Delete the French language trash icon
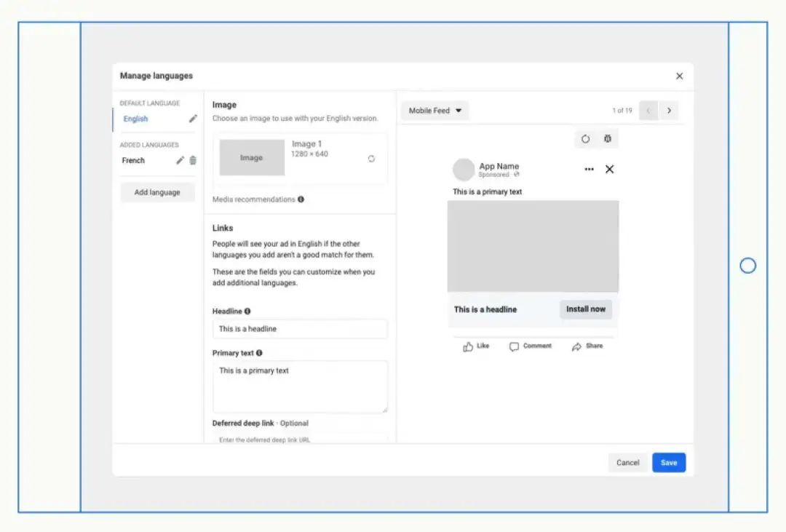Screen dimensions: 786x532 click(x=193, y=160)
